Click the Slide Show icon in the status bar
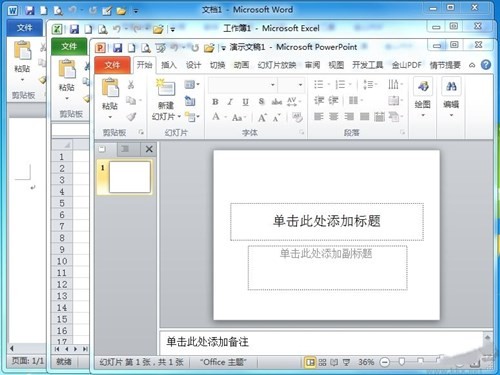The height and width of the screenshot is (375, 500). [346, 362]
